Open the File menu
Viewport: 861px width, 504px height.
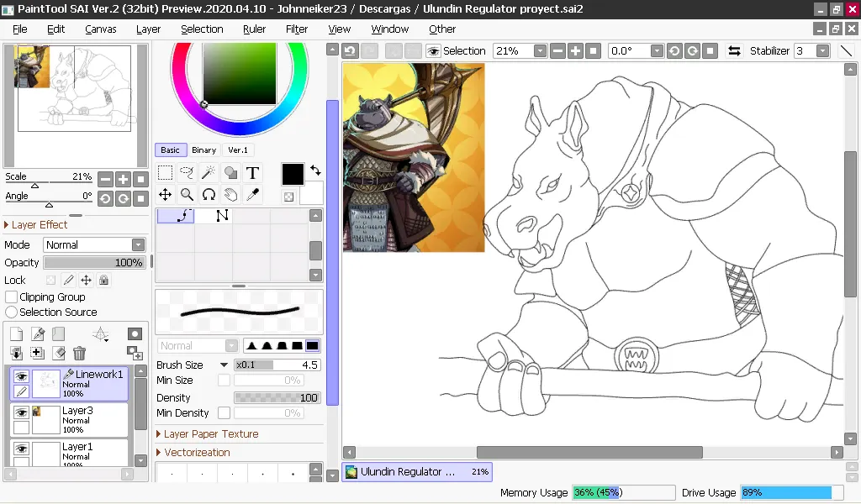20,29
